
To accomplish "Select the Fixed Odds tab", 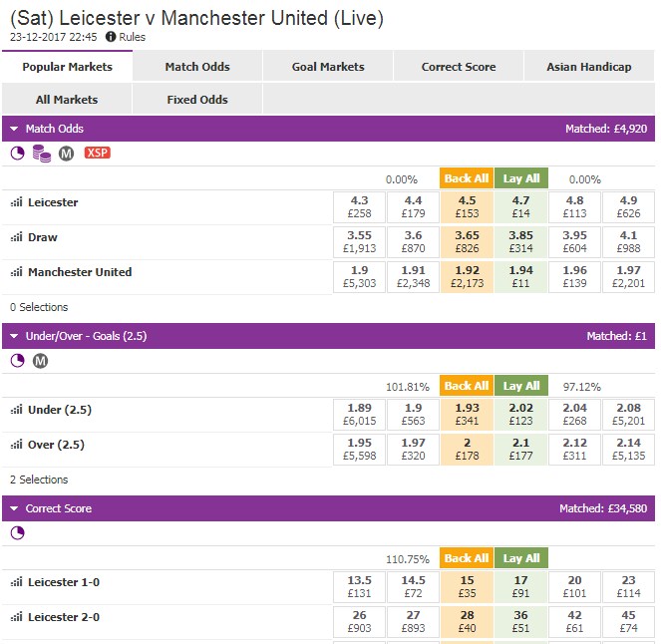I will tap(196, 100).
